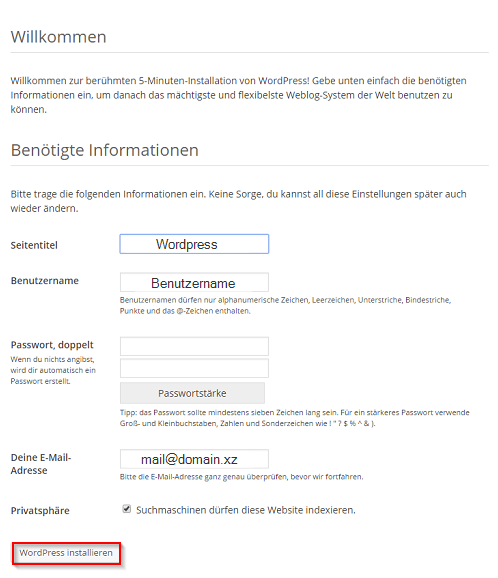Click the WordPress installieren button
This screenshot has height=578, width=498.
pyautogui.click(x=66, y=553)
